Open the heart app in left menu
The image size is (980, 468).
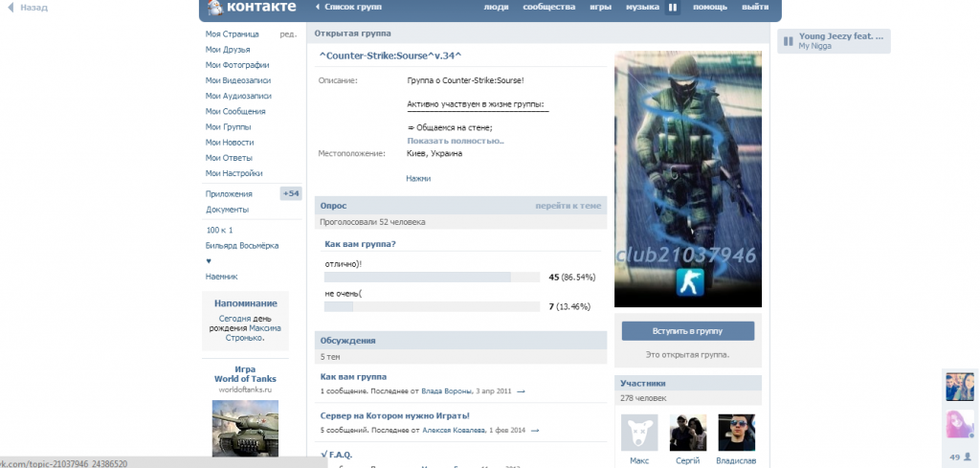point(209,260)
